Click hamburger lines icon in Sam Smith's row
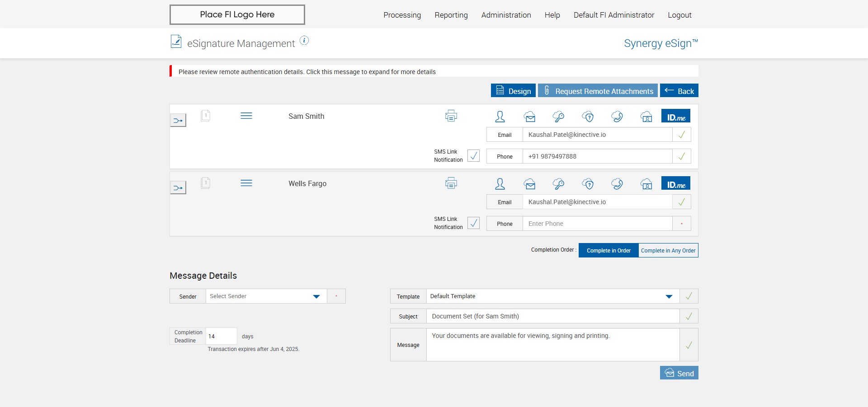Image resolution: width=868 pixels, height=407 pixels. coord(246,116)
